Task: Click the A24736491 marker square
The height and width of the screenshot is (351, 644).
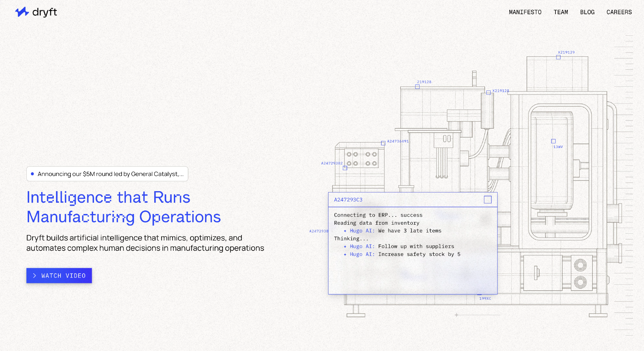Action: pos(383,143)
